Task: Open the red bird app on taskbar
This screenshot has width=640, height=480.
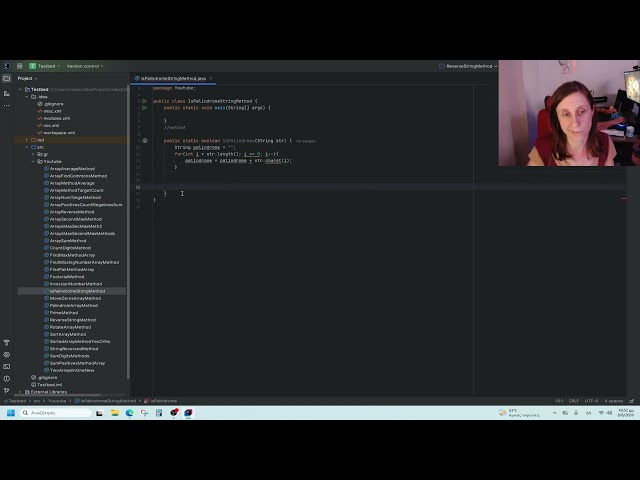Action: (x=174, y=413)
